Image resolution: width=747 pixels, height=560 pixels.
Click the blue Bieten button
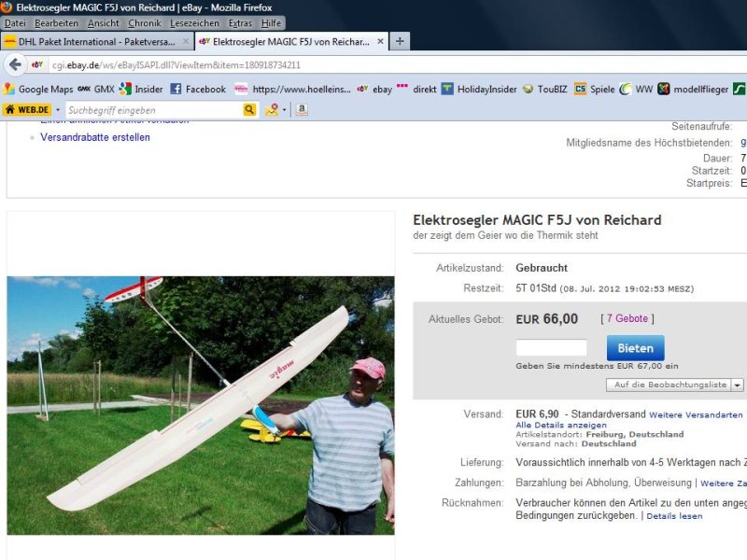[x=635, y=348]
